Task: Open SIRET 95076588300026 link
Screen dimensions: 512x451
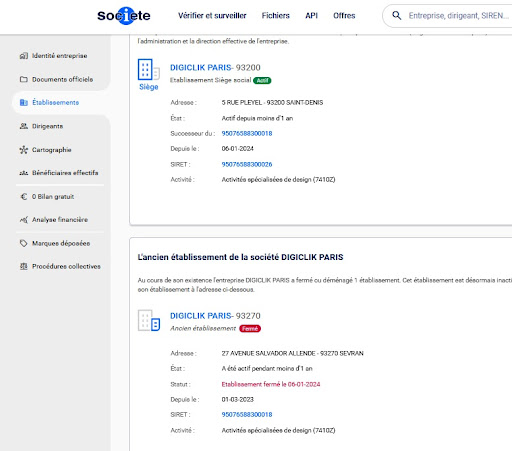Action: pos(247,164)
